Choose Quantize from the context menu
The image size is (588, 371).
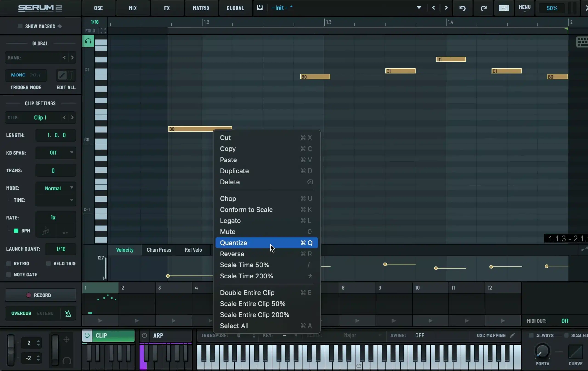pyautogui.click(x=266, y=243)
